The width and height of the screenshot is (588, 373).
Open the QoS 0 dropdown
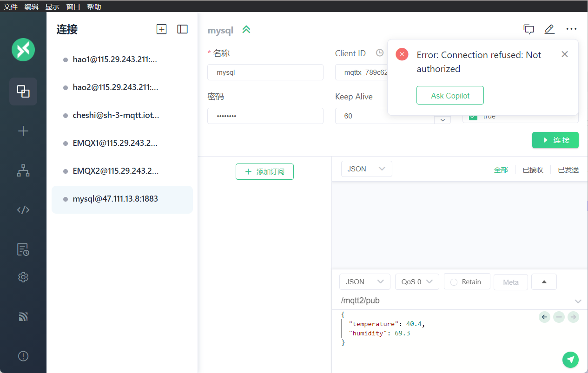click(x=417, y=282)
